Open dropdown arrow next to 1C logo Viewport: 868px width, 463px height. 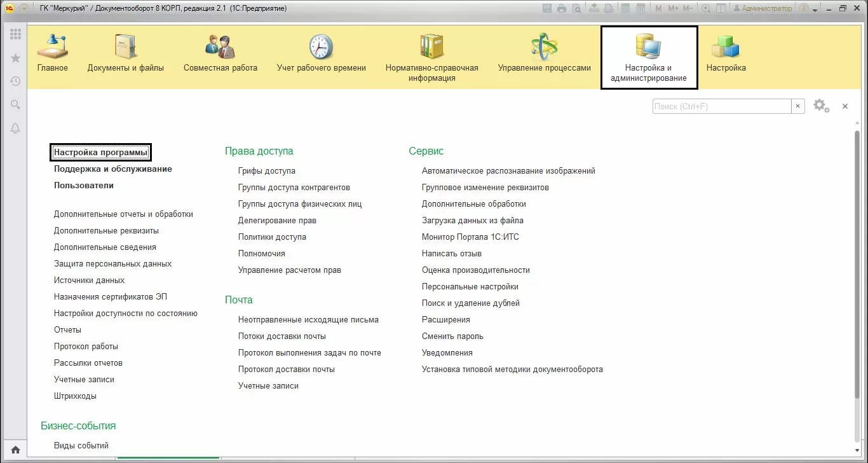(24, 8)
